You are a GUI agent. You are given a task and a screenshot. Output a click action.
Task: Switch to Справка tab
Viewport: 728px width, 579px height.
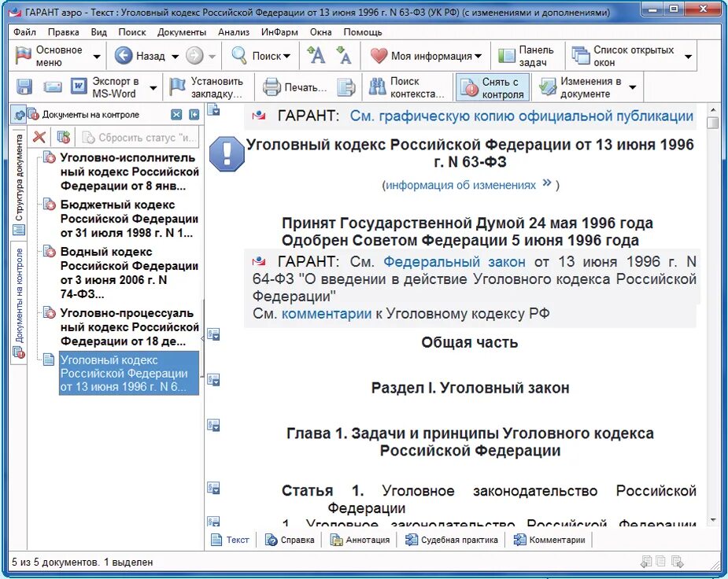click(290, 540)
